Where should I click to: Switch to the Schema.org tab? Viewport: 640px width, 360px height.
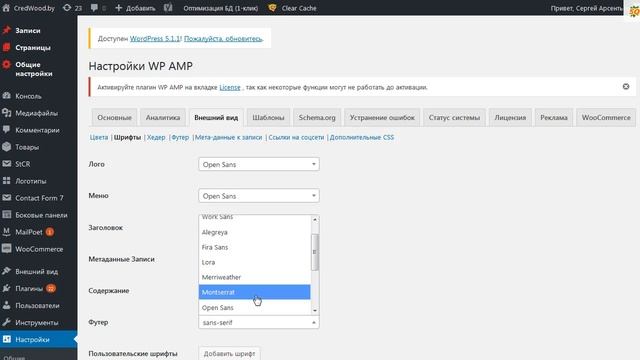click(317, 118)
